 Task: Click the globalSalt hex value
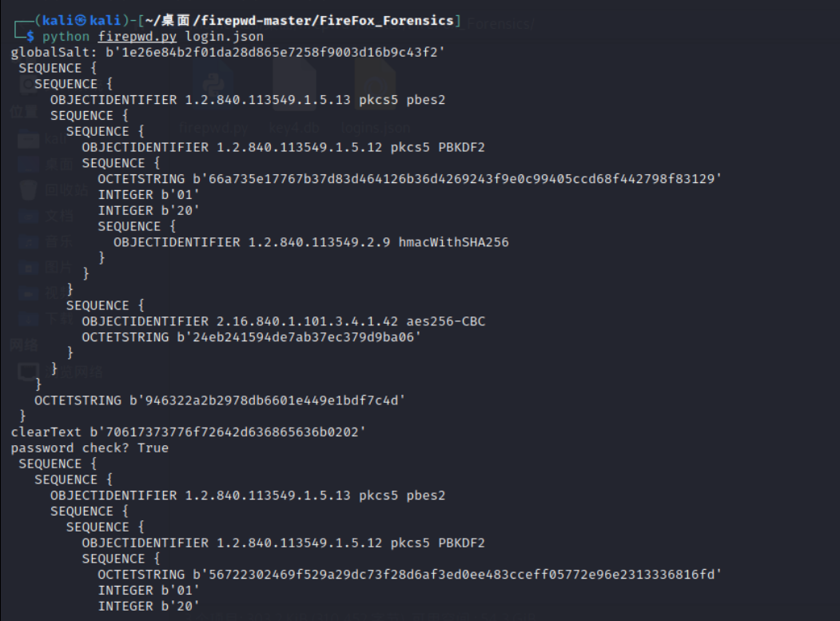click(x=276, y=53)
